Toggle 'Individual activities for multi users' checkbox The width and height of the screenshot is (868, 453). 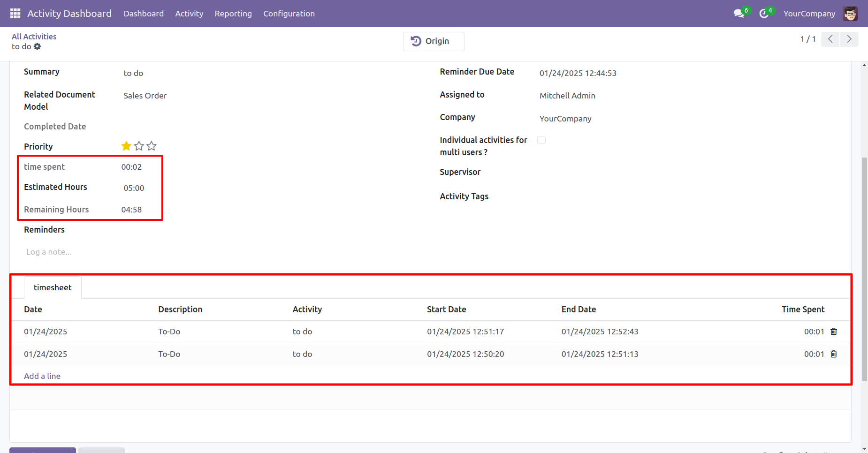541,140
